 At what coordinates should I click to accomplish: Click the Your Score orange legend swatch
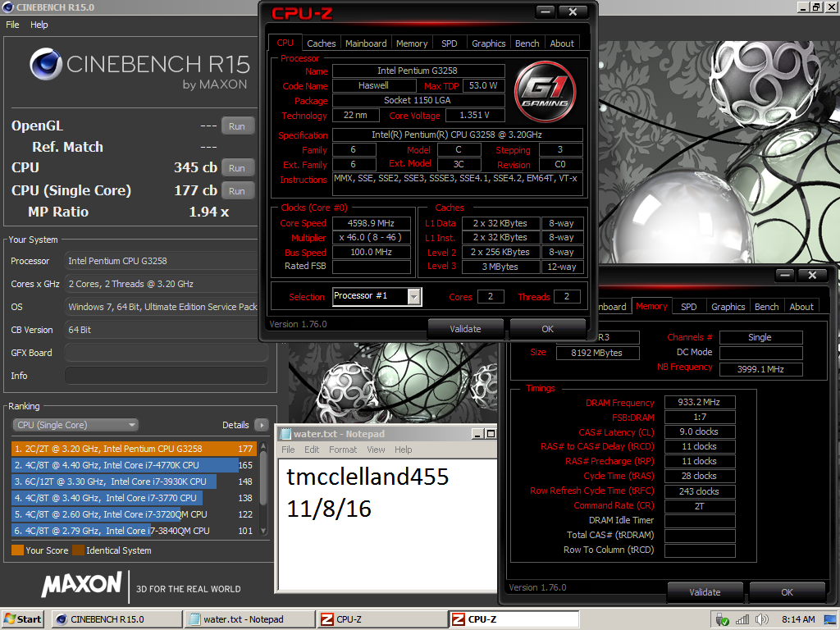17,550
